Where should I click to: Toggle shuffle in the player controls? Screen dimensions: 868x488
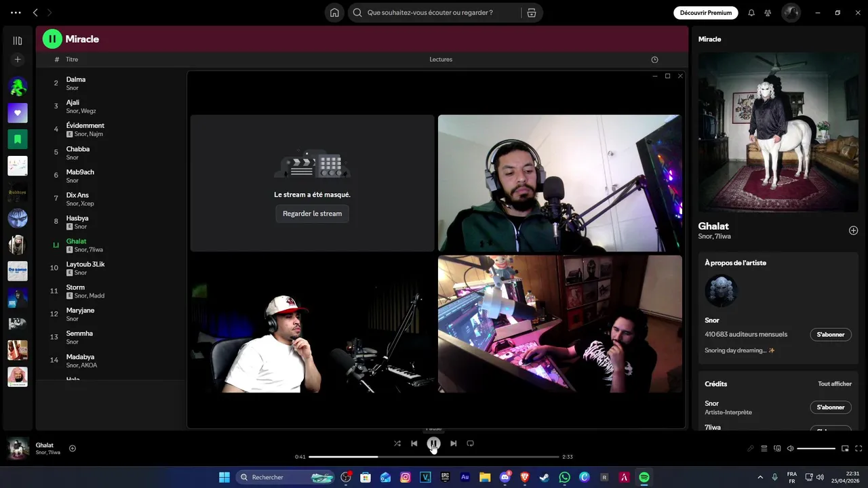pos(397,443)
